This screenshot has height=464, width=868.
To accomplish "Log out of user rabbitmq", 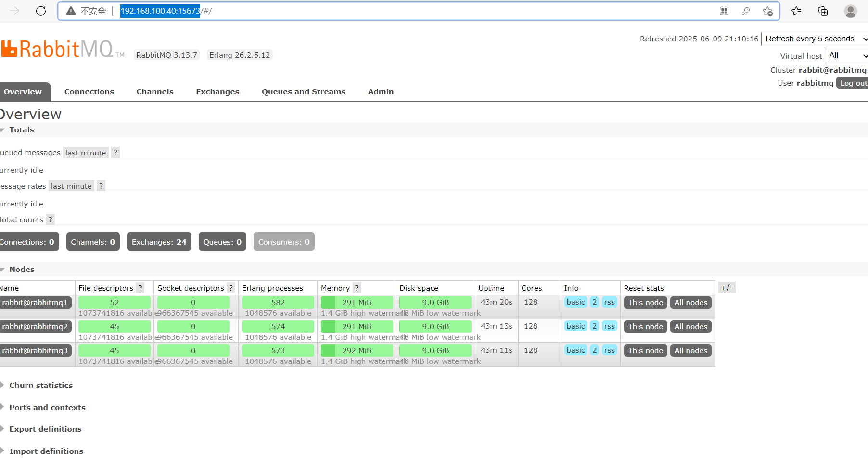I will click(x=853, y=83).
